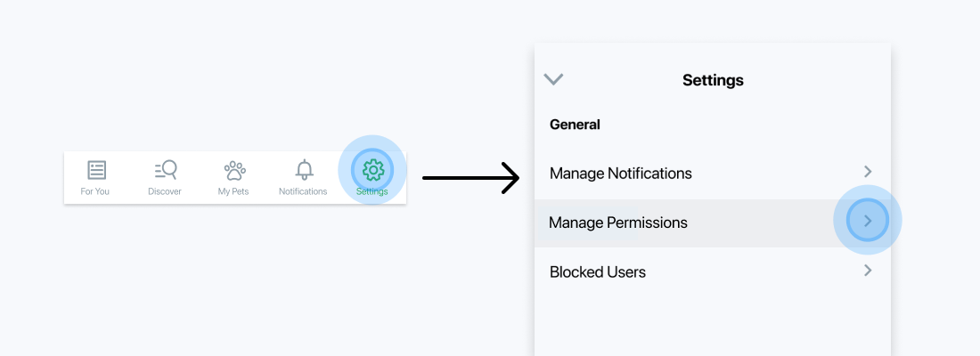Open the Blocked Users entry
Viewport: 980px width, 356px height.
(x=598, y=271)
